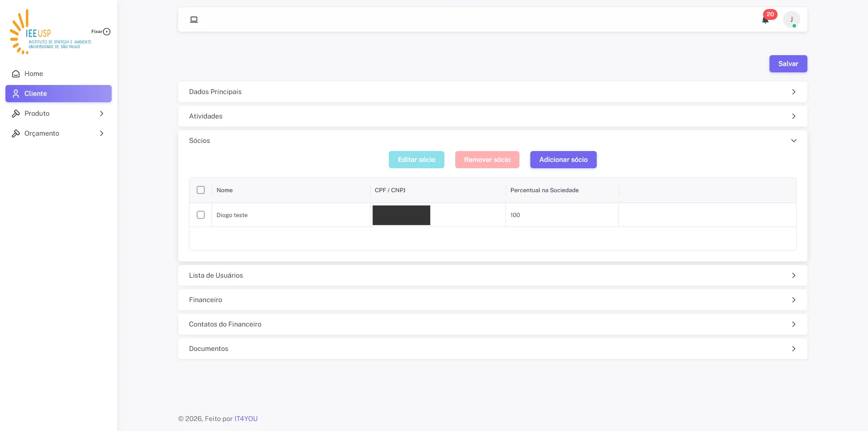Expand the Orçamento submenu chevron

pos(102,133)
